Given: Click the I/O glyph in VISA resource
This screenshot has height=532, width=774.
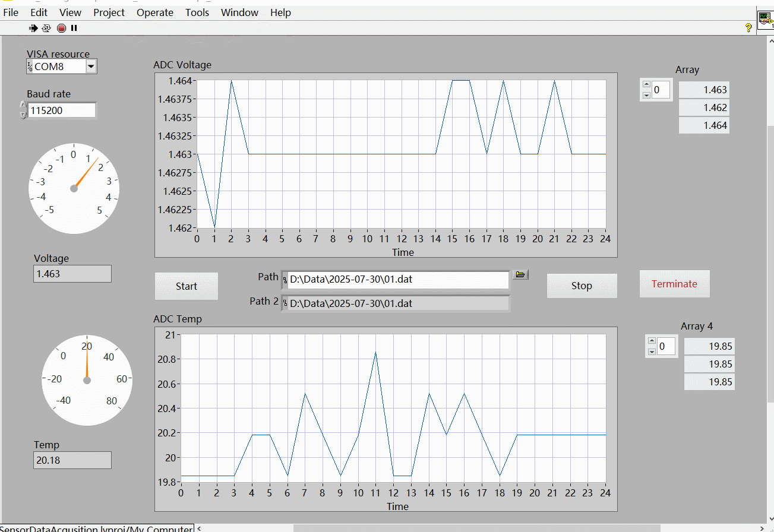Looking at the screenshot, I should pos(30,66).
